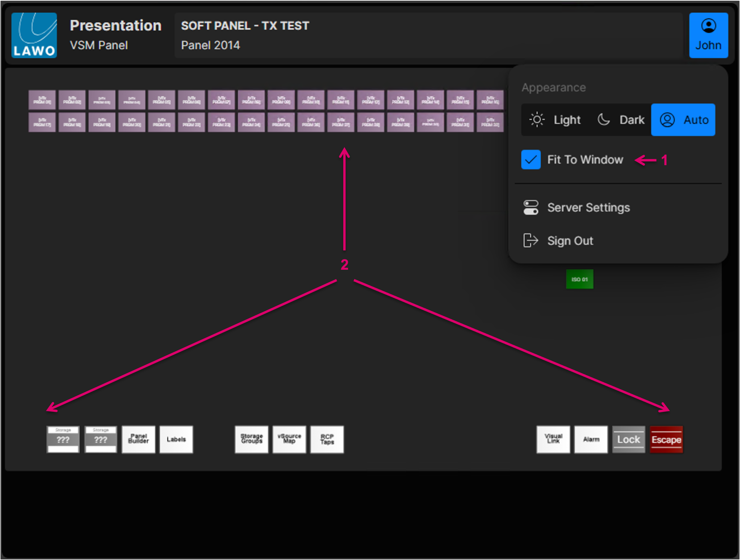Click the RCP Taps button
Screen dimensions: 740x560
pyautogui.click(x=327, y=439)
